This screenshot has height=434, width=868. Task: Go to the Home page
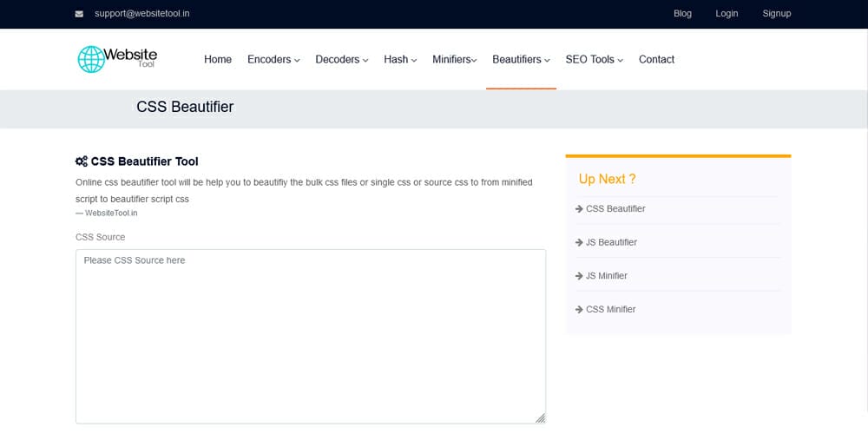[x=218, y=60]
